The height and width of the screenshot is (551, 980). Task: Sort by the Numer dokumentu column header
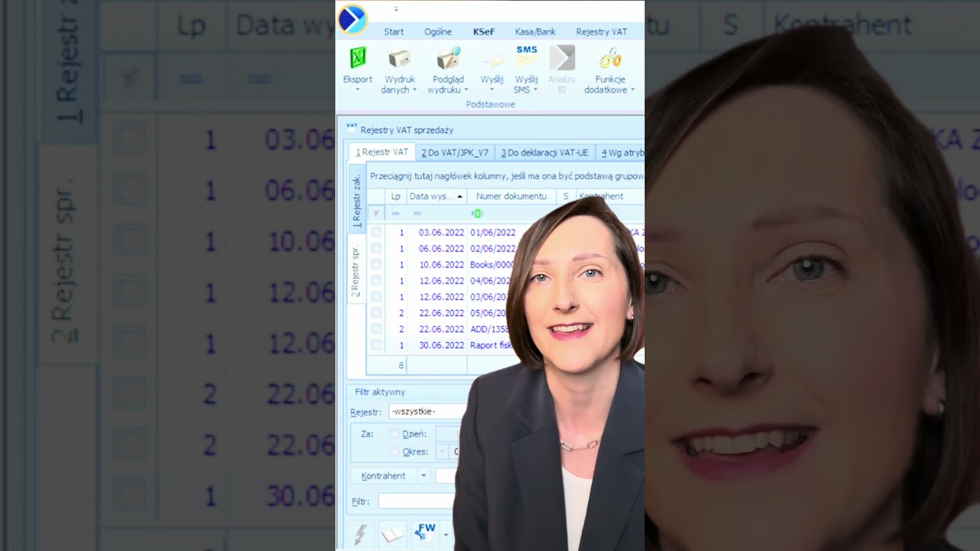(x=511, y=197)
